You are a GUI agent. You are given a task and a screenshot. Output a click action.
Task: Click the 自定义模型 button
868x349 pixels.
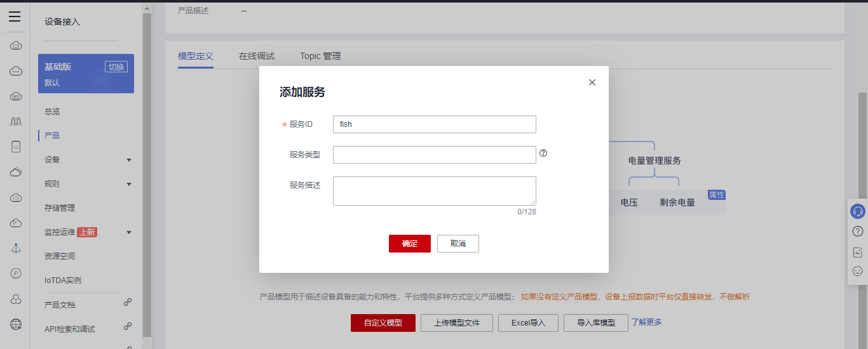pyautogui.click(x=383, y=322)
